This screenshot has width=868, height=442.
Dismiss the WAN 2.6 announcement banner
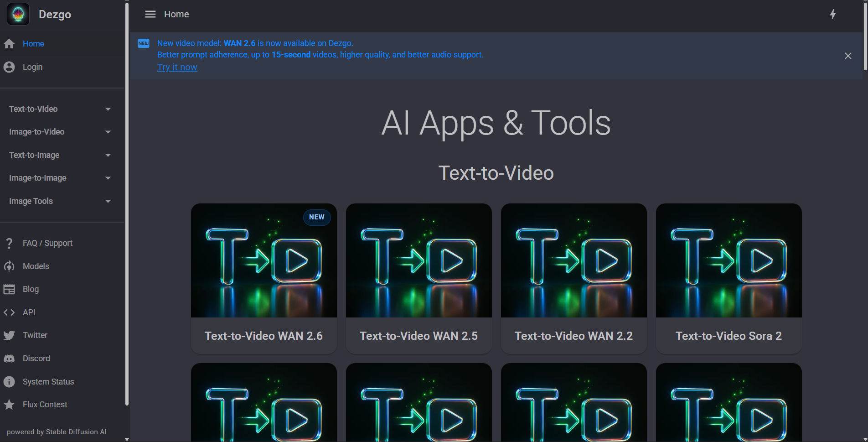click(847, 56)
